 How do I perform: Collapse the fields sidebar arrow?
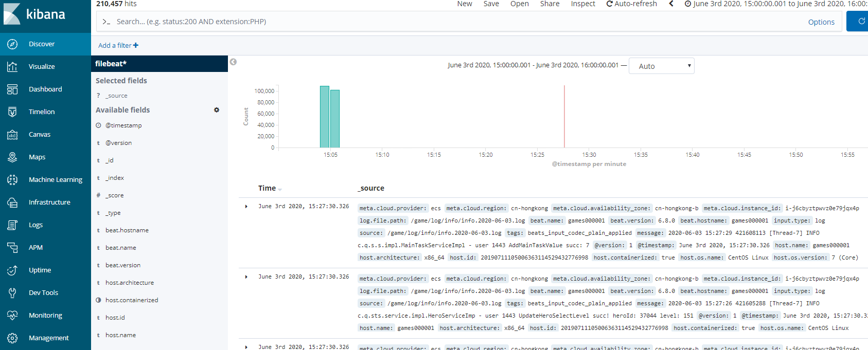233,62
